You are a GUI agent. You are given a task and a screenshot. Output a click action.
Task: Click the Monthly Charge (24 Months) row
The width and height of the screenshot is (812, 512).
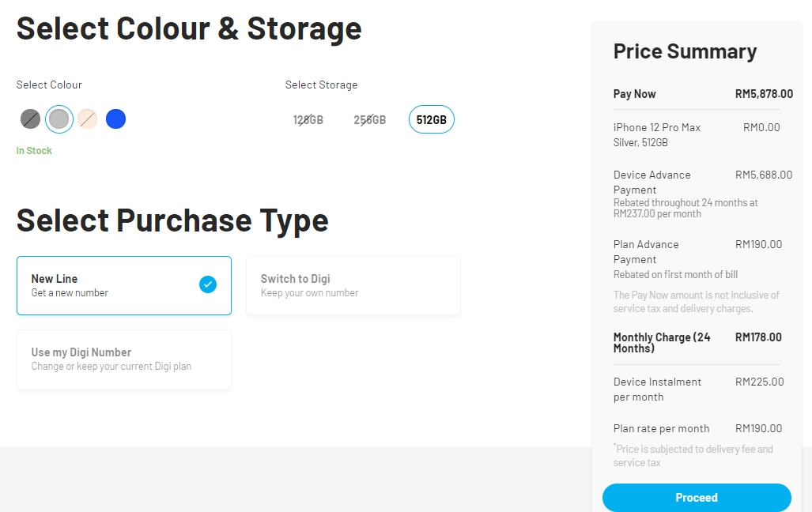696,342
